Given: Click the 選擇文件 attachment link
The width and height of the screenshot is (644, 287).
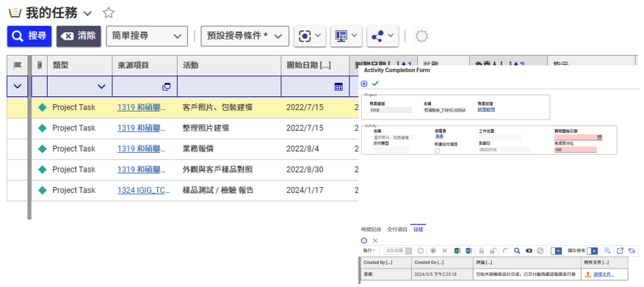Looking at the screenshot, I should tap(604, 275).
